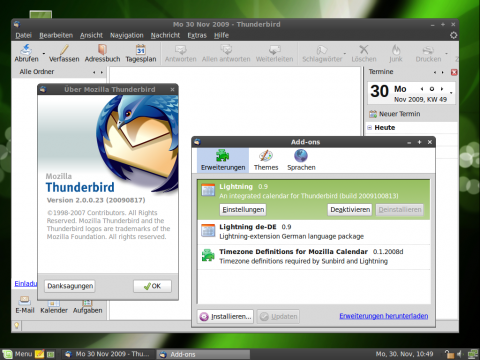The image size is (480, 360).
Task: Click the Timezone Definitions puzzle icon
Action: [x=208, y=256]
